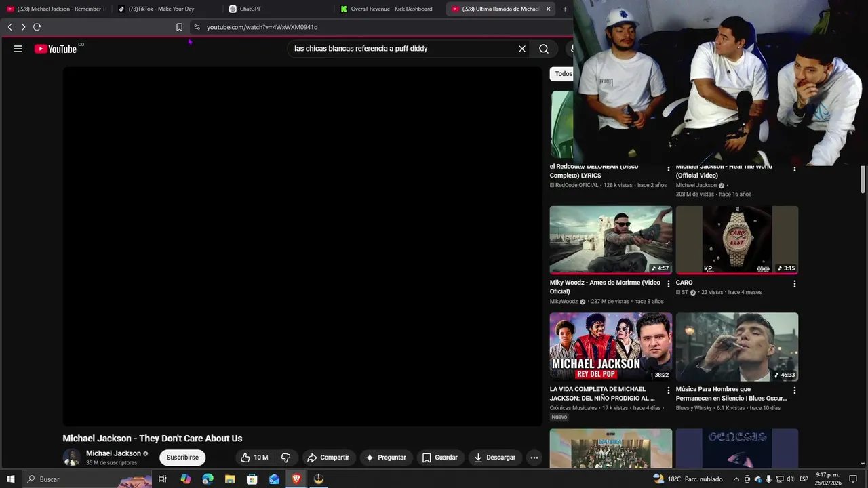
Task: Select the Todos filter chip
Action: (x=562, y=74)
